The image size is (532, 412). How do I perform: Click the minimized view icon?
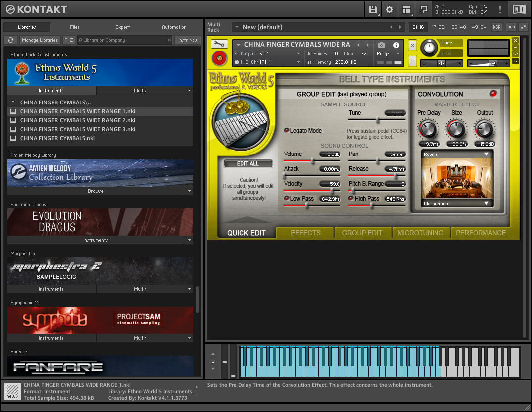pyautogui.click(x=423, y=9)
